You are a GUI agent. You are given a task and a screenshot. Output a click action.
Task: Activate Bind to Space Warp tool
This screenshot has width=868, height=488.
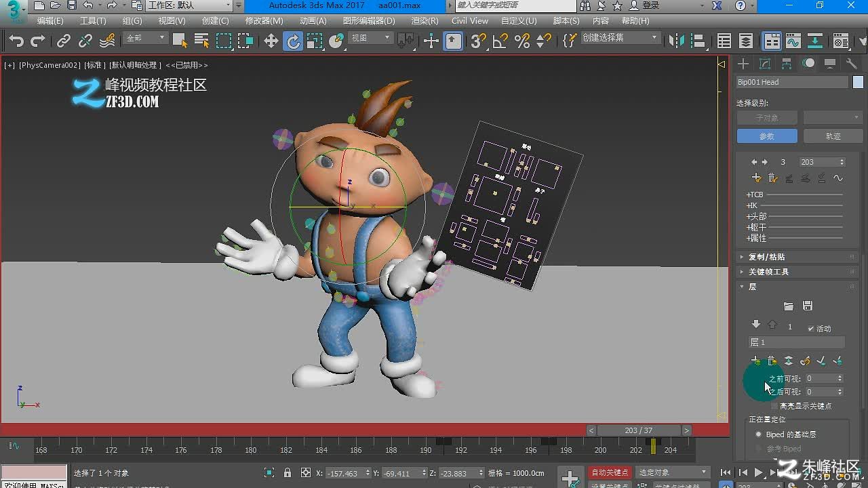click(x=107, y=41)
